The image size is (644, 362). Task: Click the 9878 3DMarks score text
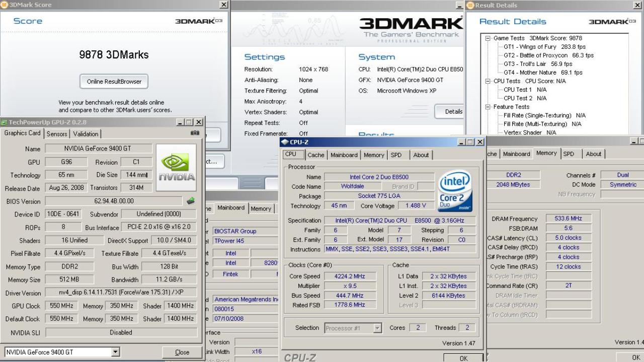coord(114,55)
